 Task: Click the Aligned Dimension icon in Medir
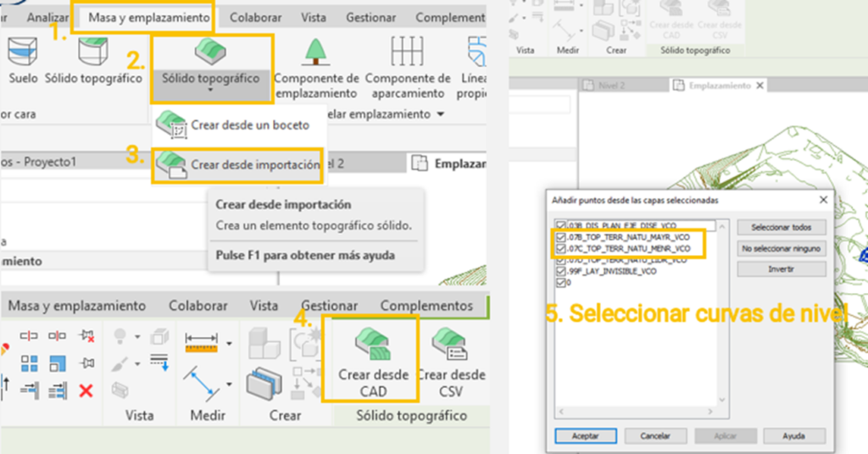pyautogui.click(x=202, y=343)
